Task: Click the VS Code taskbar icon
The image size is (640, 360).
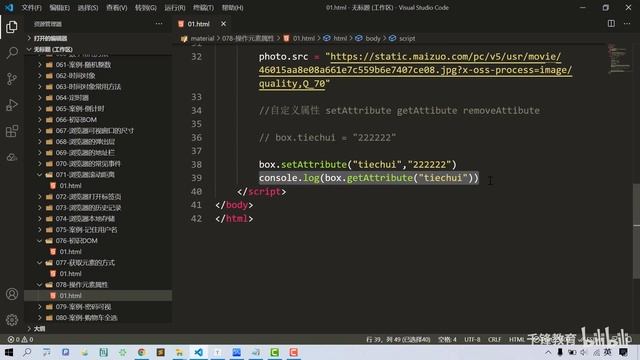Action: (x=198, y=352)
